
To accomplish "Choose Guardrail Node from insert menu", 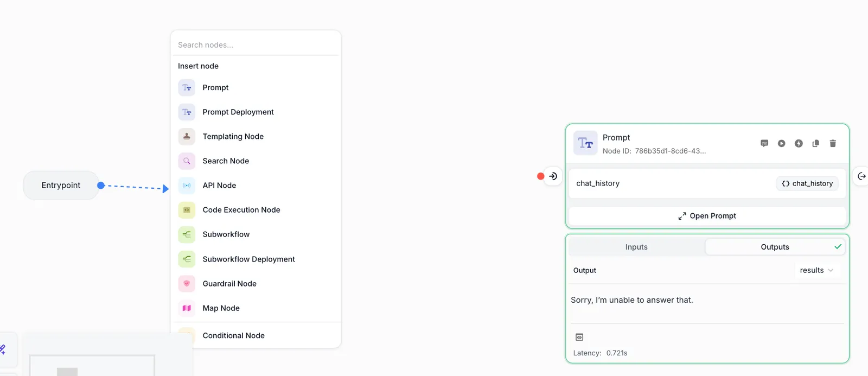I will 256,283.
